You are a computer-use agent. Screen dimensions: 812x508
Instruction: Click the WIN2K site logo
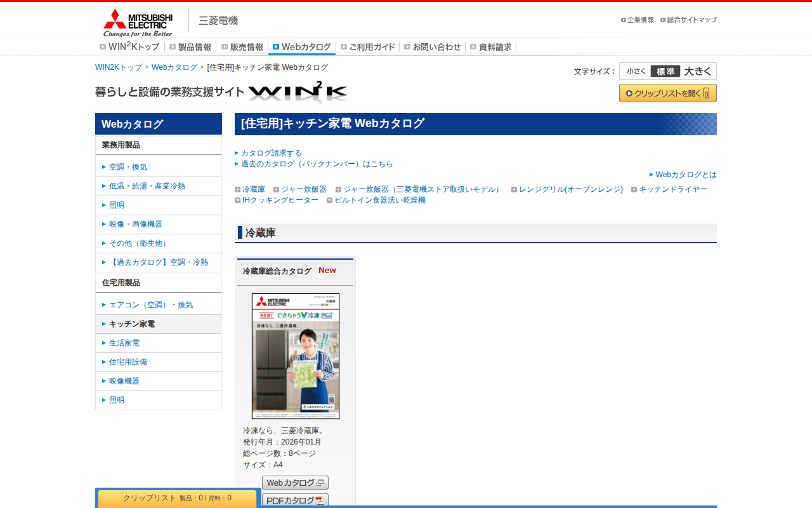[298, 92]
